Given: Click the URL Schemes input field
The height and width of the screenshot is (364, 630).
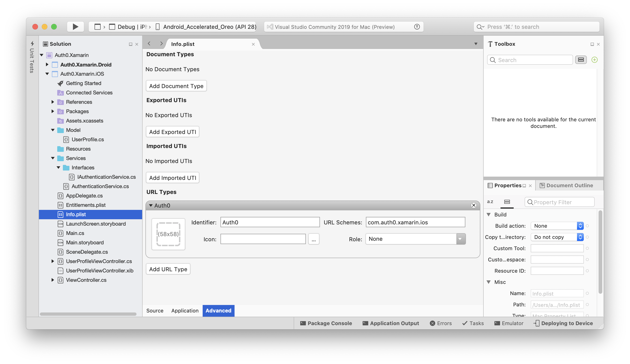Looking at the screenshot, I should [414, 222].
